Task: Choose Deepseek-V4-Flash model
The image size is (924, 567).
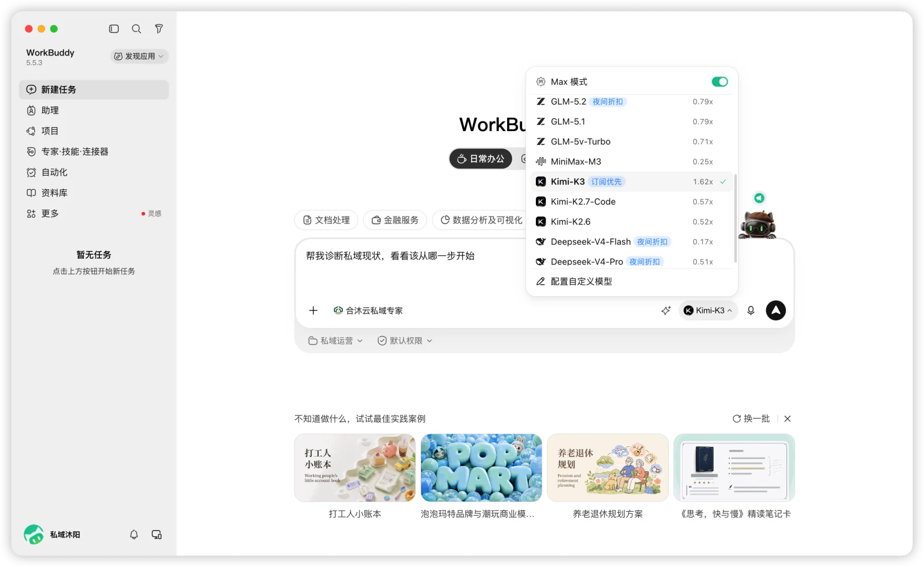Action: (x=632, y=242)
